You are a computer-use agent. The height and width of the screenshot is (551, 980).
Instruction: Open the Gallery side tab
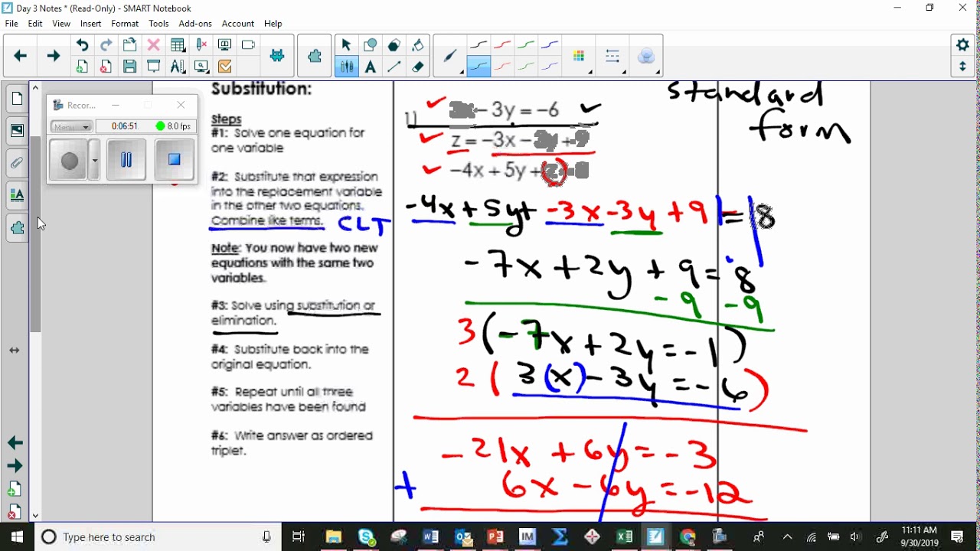(x=17, y=131)
